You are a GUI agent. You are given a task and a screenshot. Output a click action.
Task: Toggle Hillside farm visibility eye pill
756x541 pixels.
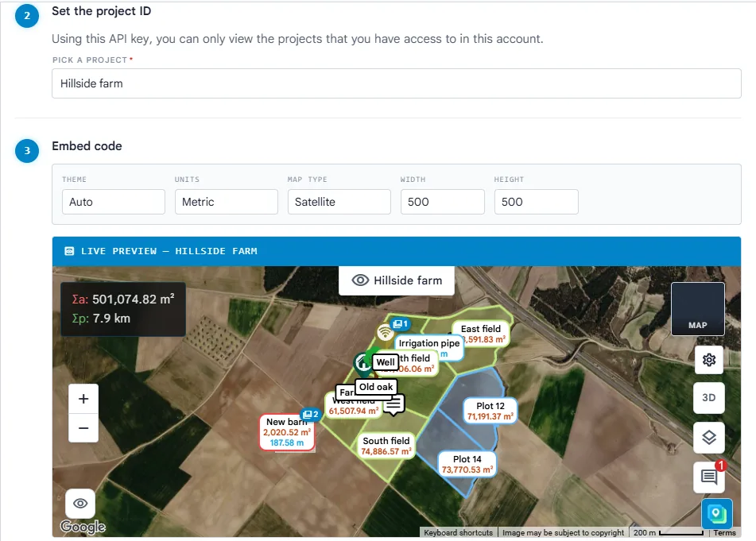point(397,280)
